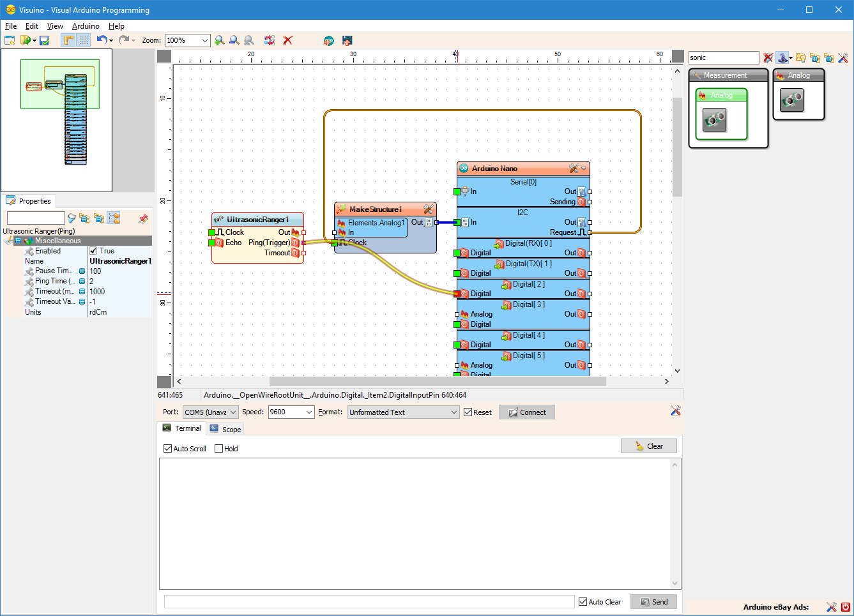This screenshot has width=854, height=616.
Task: Toggle the Auto Clear checkbox
Action: pos(583,602)
